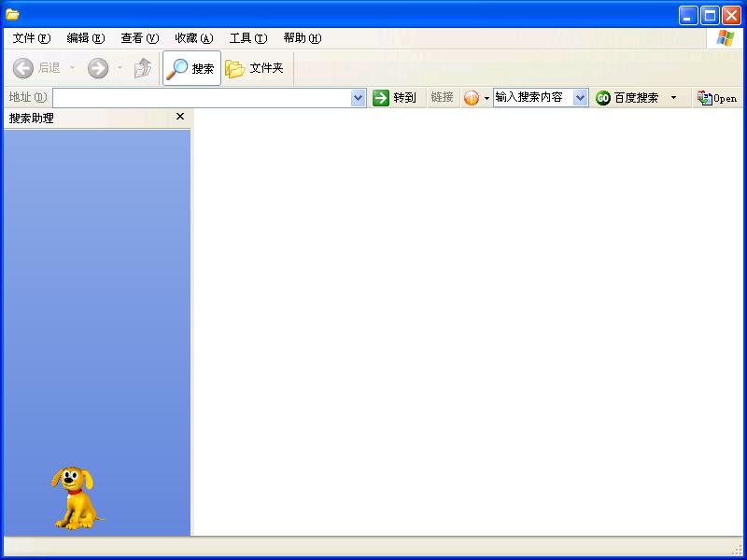
Task: Expand the search content box dropdown
Action: click(580, 98)
